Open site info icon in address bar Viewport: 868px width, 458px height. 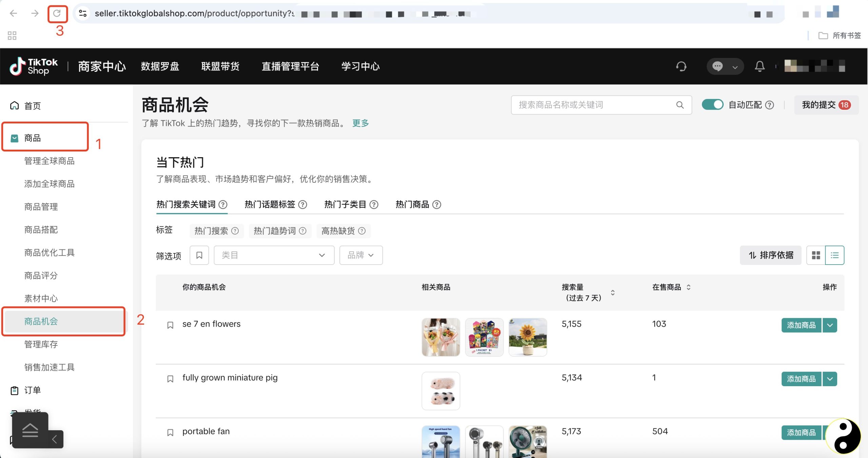[83, 13]
